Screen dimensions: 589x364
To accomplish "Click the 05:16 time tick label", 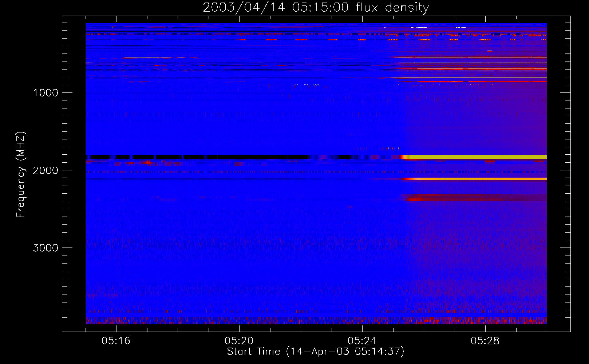I will coord(116,341).
